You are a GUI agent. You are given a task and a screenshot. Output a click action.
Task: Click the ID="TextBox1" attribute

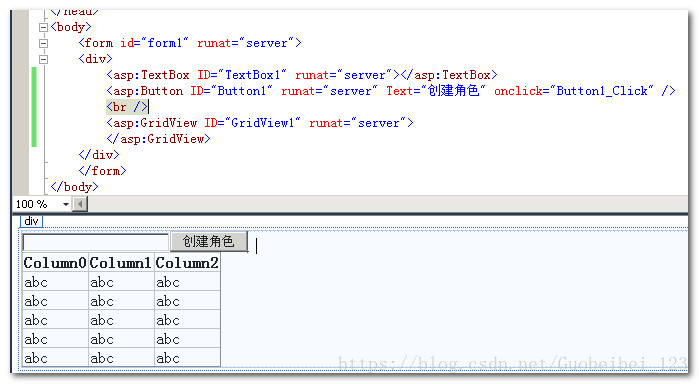(242, 75)
